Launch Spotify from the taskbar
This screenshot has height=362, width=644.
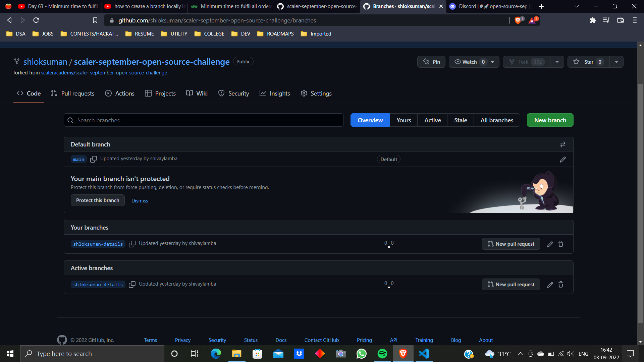(382, 354)
